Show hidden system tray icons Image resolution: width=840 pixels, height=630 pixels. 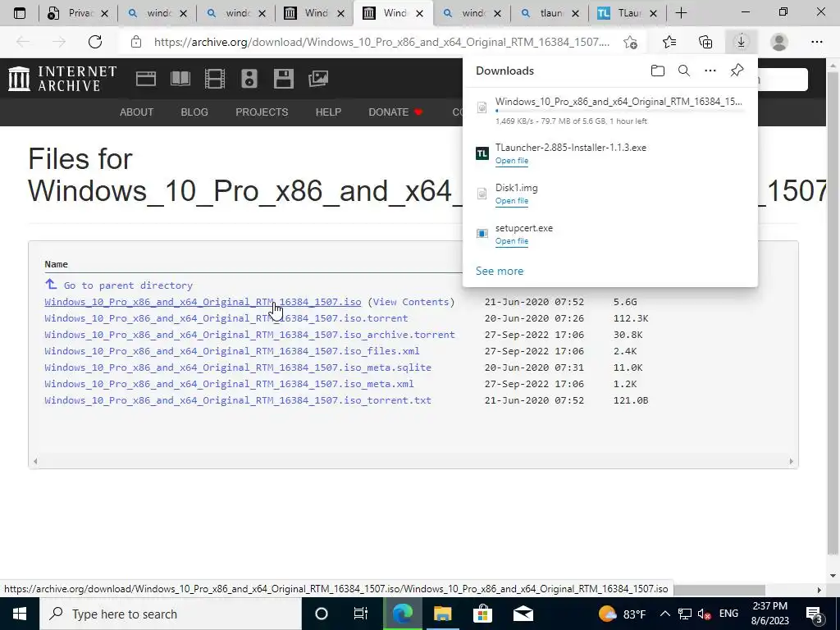click(x=664, y=614)
